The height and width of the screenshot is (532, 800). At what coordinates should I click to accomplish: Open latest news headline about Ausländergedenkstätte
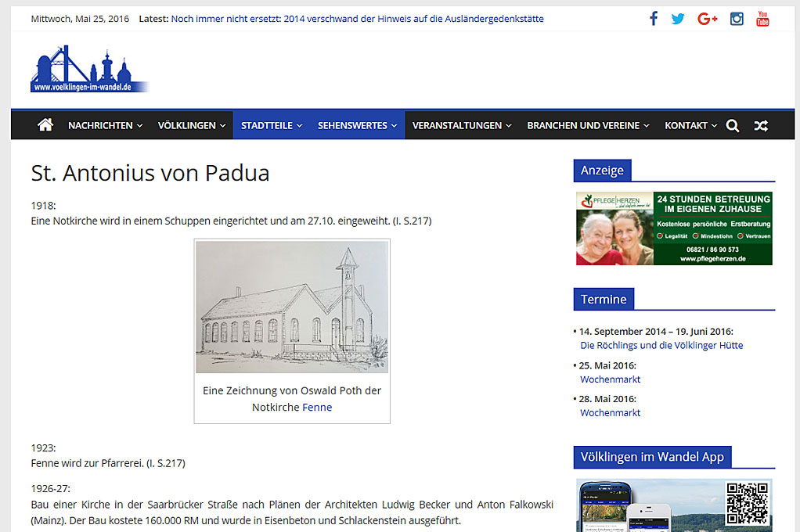(x=357, y=19)
